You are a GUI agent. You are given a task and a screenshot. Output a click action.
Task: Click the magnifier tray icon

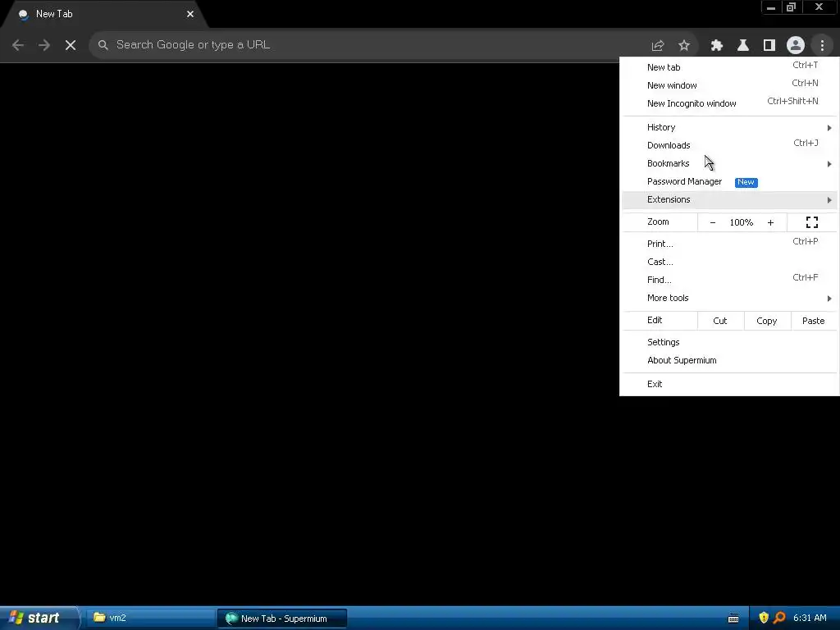click(x=779, y=619)
